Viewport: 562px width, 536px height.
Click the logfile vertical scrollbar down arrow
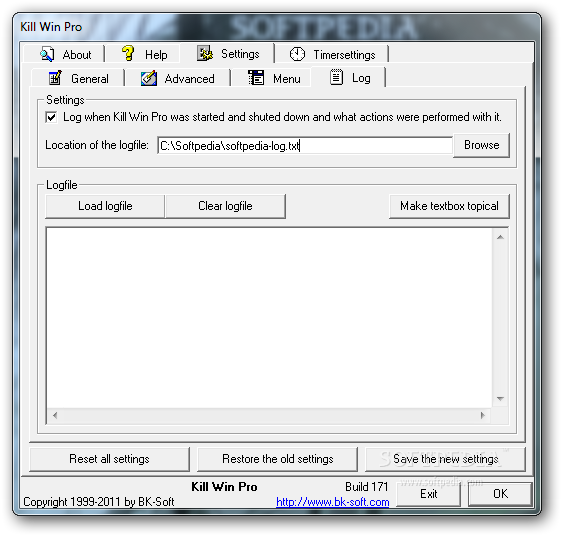(500, 399)
